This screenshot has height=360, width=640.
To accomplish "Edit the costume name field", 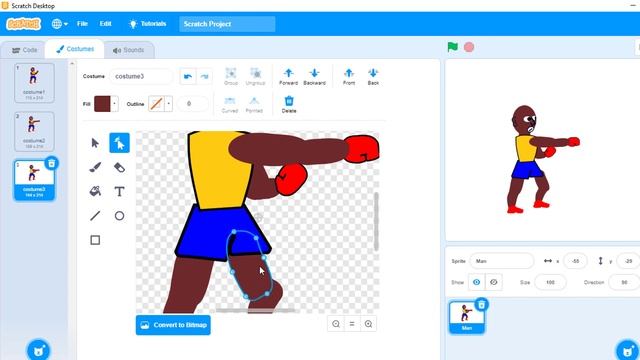I will point(141,76).
